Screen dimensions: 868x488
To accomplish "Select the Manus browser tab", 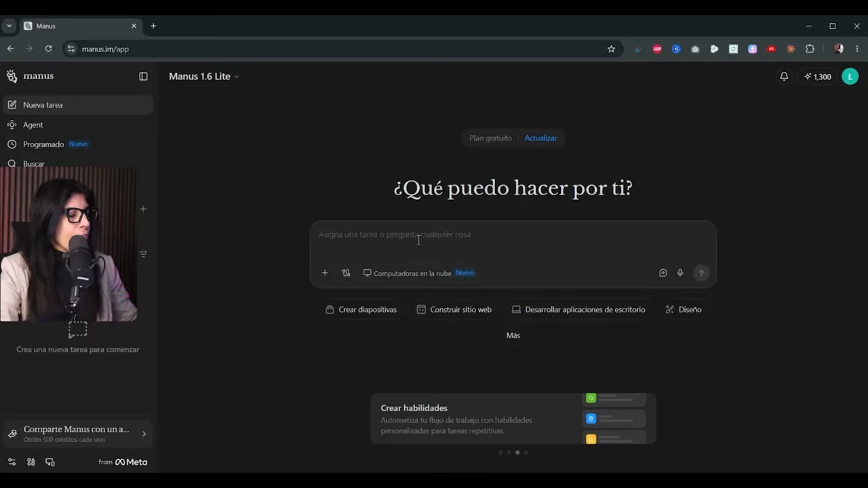I will (x=80, y=26).
